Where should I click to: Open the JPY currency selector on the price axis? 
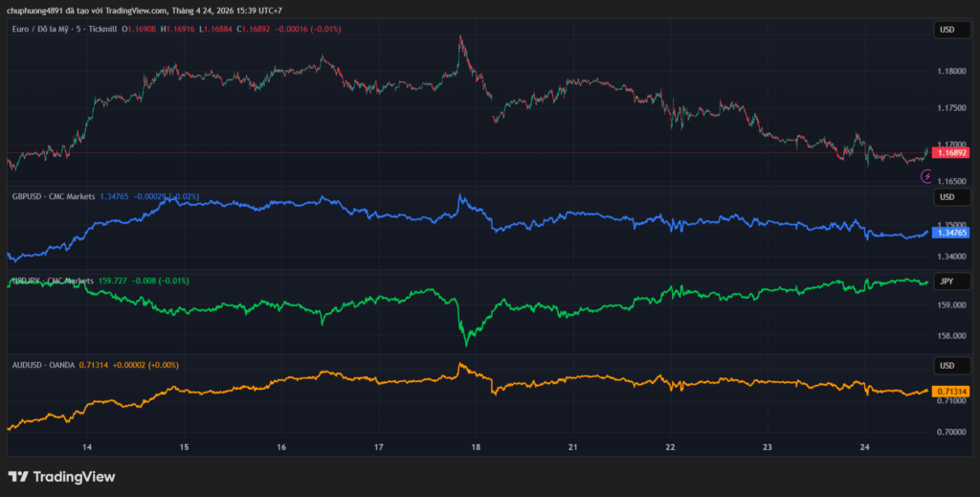click(947, 282)
